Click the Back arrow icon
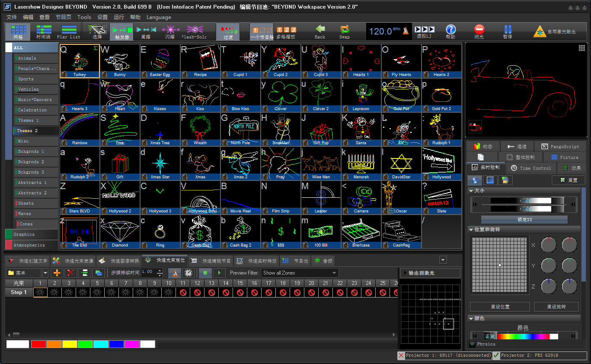This screenshot has height=364, width=591. (x=320, y=29)
